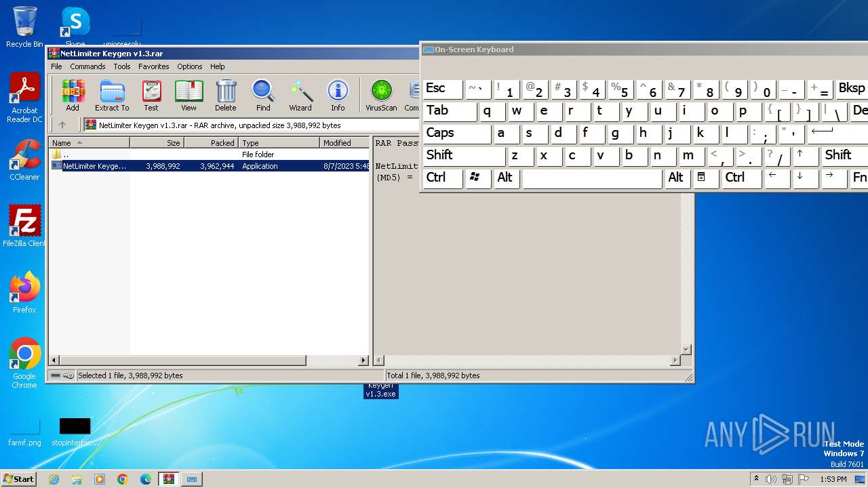Open Internet Explorer in taskbar
Image resolution: width=868 pixels, height=488 pixels.
[x=54, y=479]
